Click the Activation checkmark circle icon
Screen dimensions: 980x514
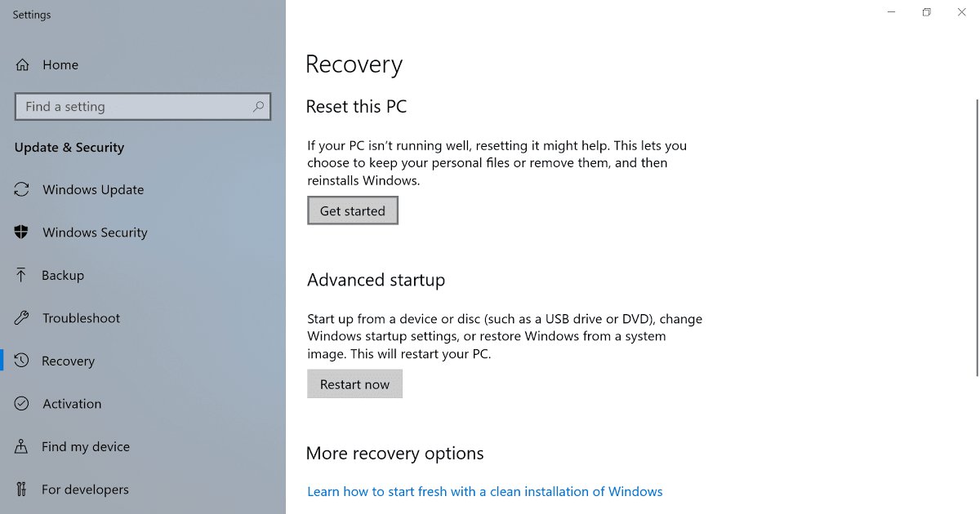point(22,404)
